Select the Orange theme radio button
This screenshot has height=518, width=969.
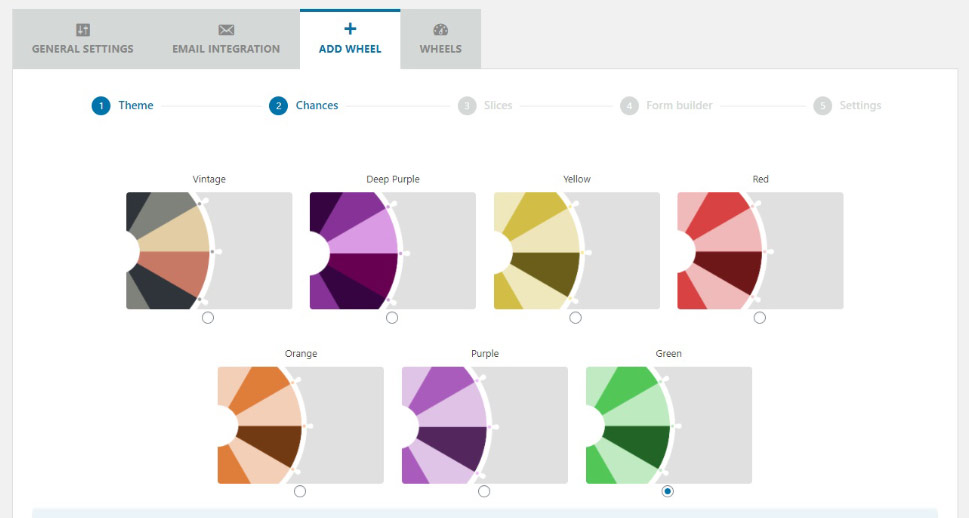tap(300, 491)
